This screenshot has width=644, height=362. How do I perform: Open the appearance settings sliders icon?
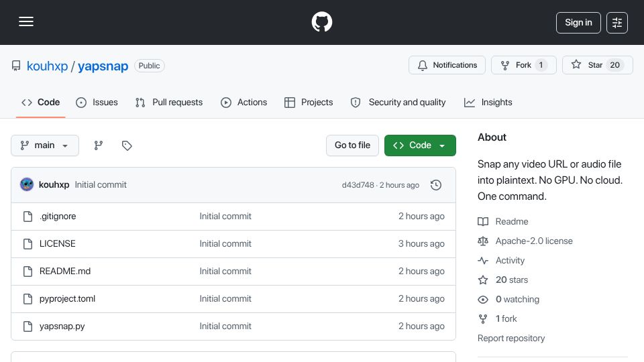click(x=617, y=23)
